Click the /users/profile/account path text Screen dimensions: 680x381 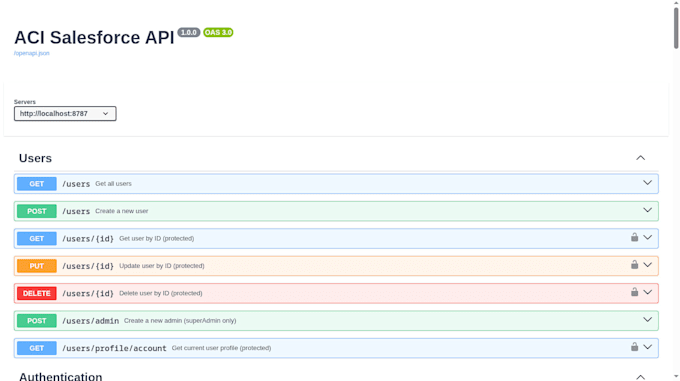click(x=114, y=348)
